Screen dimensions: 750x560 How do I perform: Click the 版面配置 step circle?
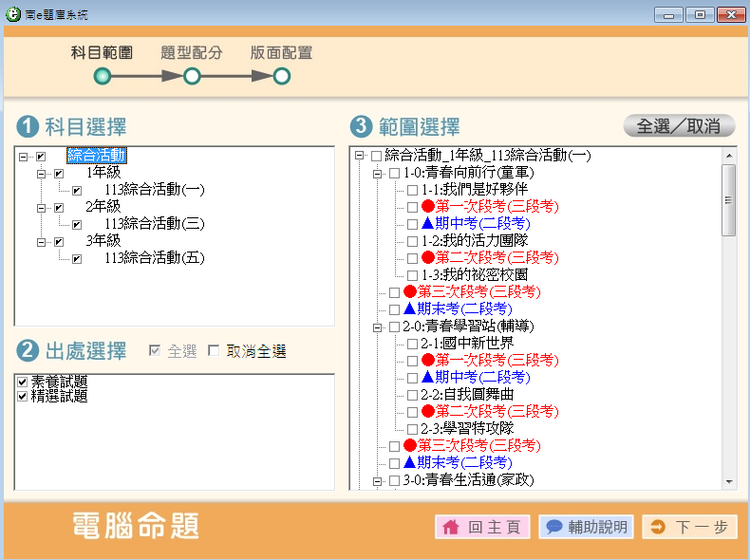point(282,76)
